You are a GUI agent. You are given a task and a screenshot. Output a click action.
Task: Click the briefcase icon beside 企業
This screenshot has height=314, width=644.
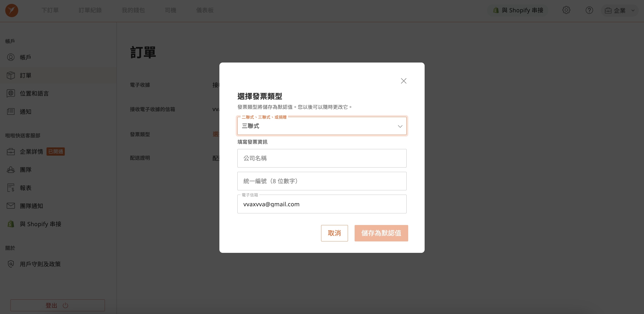point(608,10)
